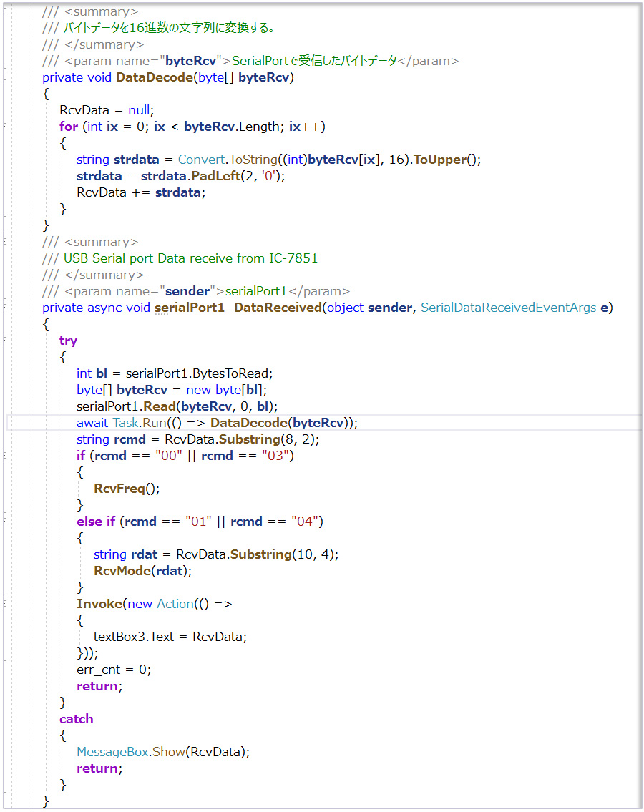Place cursor on SerialDataReceivedEventArgs type
This screenshot has height=812, width=644.
tap(508, 308)
